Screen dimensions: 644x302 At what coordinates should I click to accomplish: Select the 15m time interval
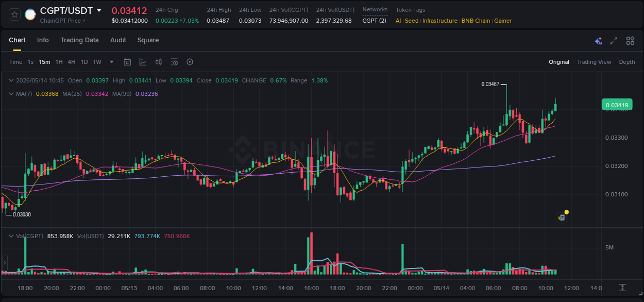44,62
